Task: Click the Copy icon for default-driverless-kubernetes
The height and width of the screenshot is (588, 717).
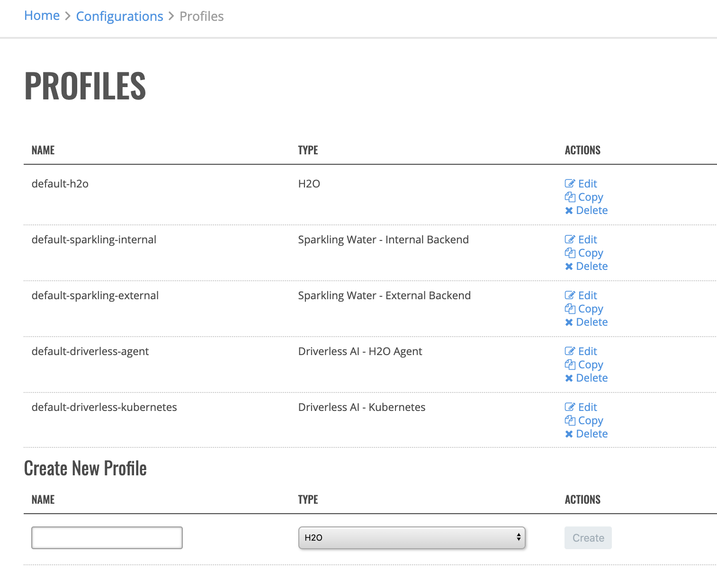Action: [x=570, y=420]
